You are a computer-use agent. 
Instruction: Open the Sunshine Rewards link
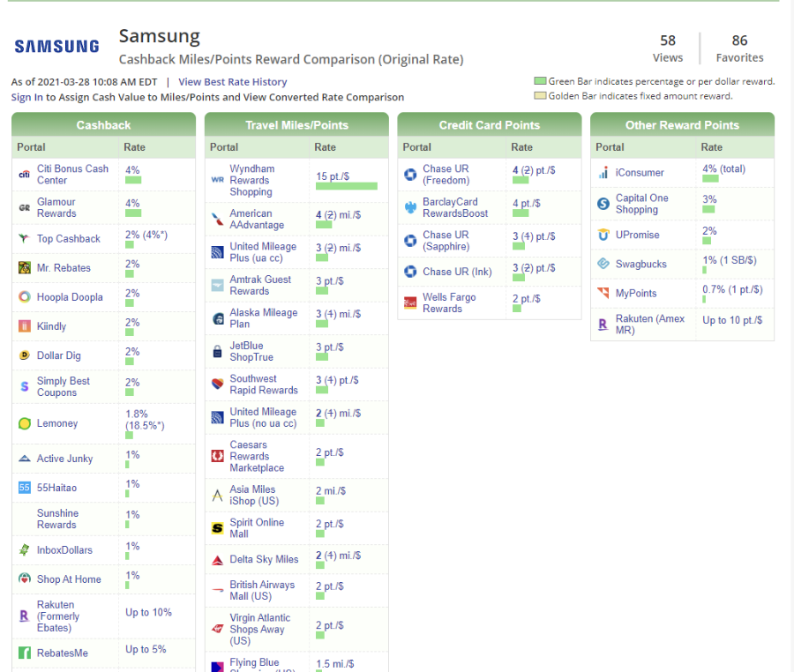click(57, 519)
